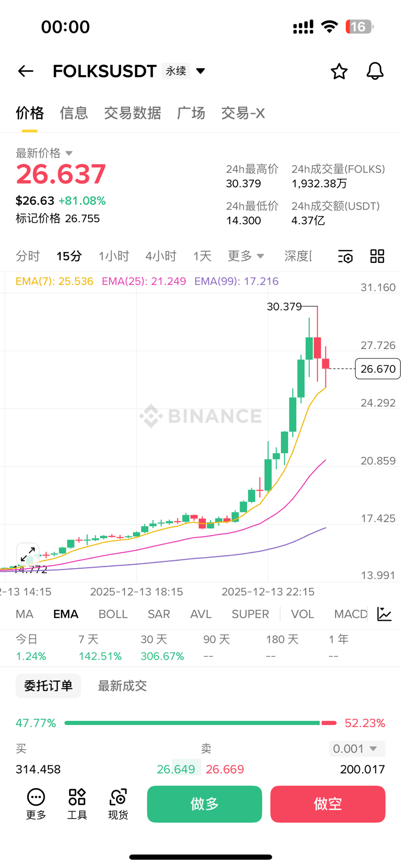
Task: Tap the 24h最高价 30.379 value
Action: [244, 184]
